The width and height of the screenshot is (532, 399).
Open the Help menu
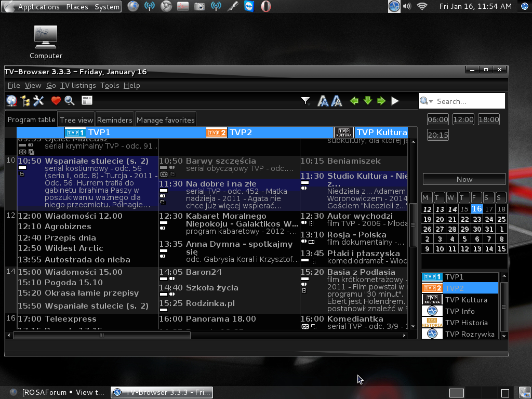coord(131,86)
